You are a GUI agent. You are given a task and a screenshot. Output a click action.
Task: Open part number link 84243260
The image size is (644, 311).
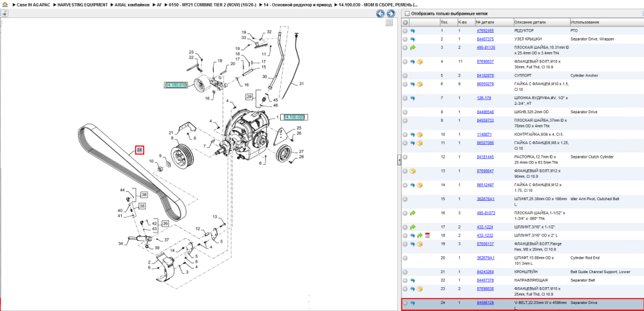tap(485, 272)
